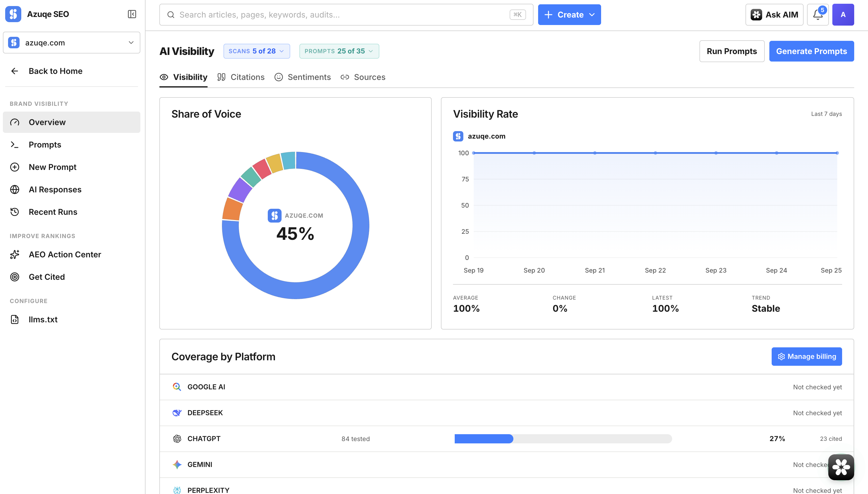Image resolution: width=868 pixels, height=494 pixels.
Task: Go to Prompts in the sidebar
Action: (x=72, y=145)
